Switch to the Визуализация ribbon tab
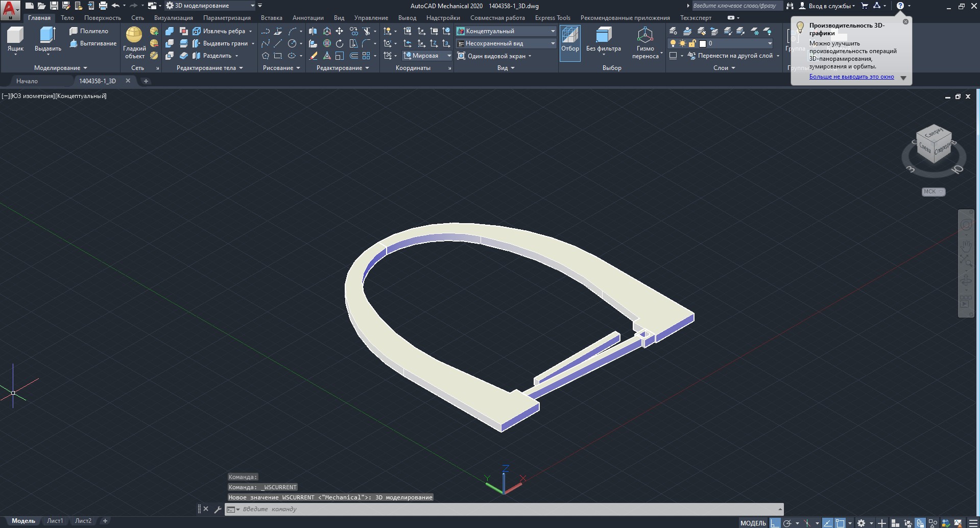Image resolution: width=980 pixels, height=528 pixels. pos(174,18)
